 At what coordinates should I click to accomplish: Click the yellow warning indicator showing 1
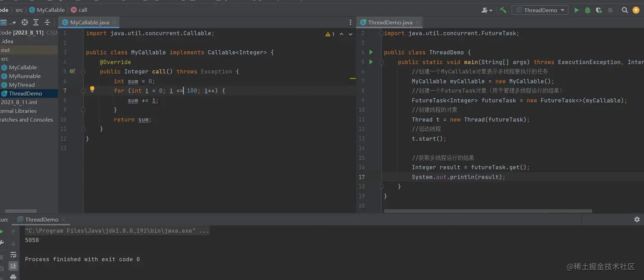point(330,34)
